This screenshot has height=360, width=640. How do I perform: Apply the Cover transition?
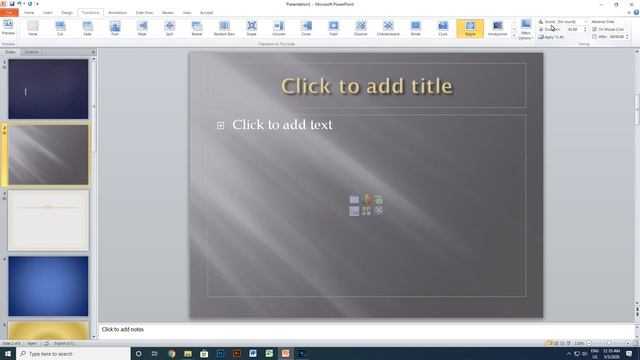[x=306, y=28]
